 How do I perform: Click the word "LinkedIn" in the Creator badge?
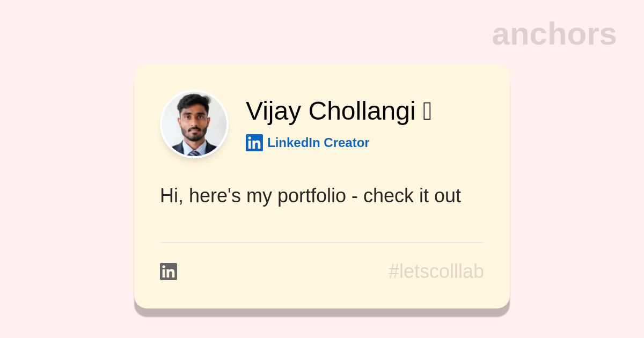294,143
